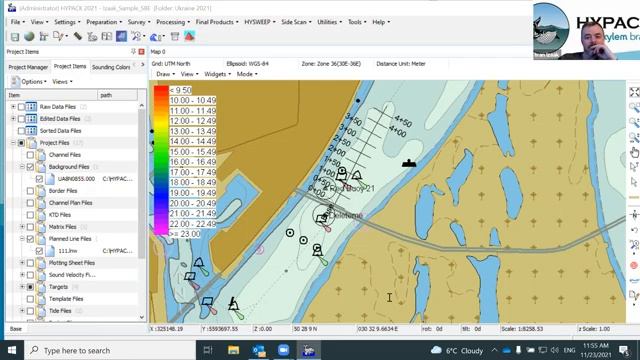The width and height of the screenshot is (640, 360).
Task: Click the depth color scale bar
Action: coord(161,160)
